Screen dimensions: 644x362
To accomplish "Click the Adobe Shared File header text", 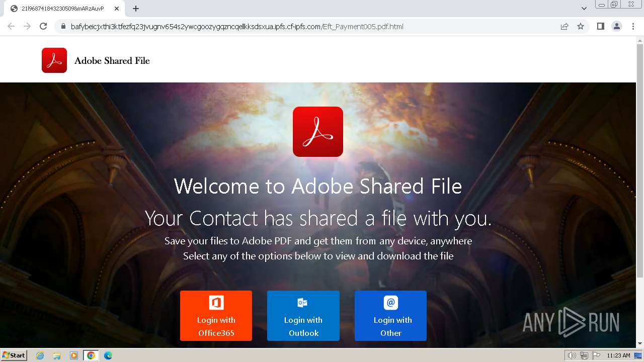I will [x=112, y=61].
